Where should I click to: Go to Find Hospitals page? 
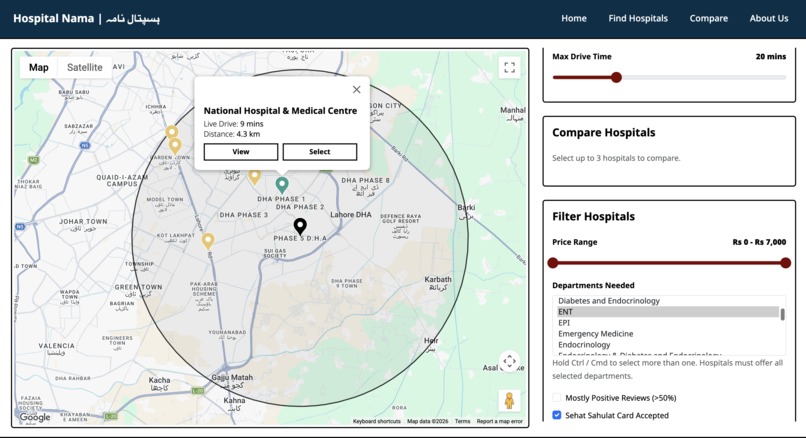click(638, 19)
